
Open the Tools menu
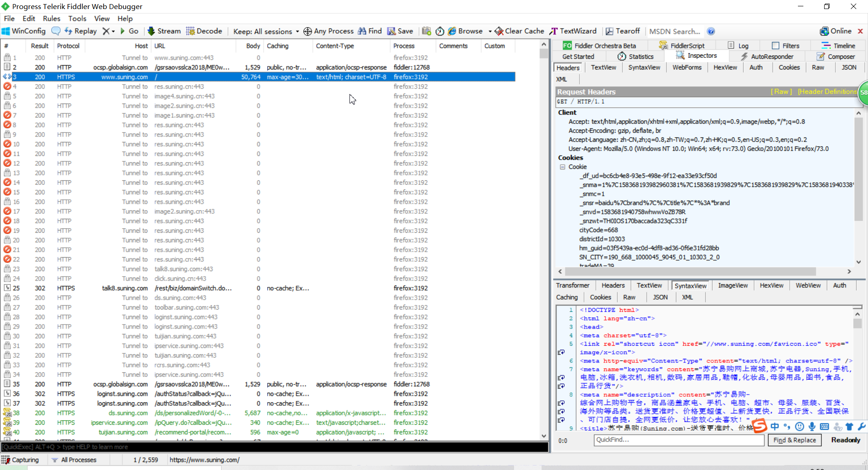click(77, 19)
